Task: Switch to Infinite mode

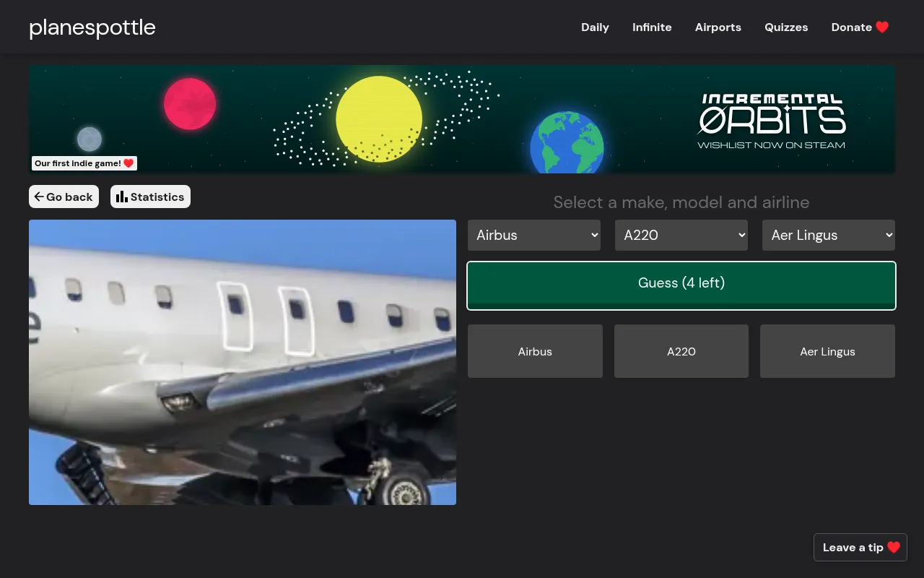Action: point(652,27)
